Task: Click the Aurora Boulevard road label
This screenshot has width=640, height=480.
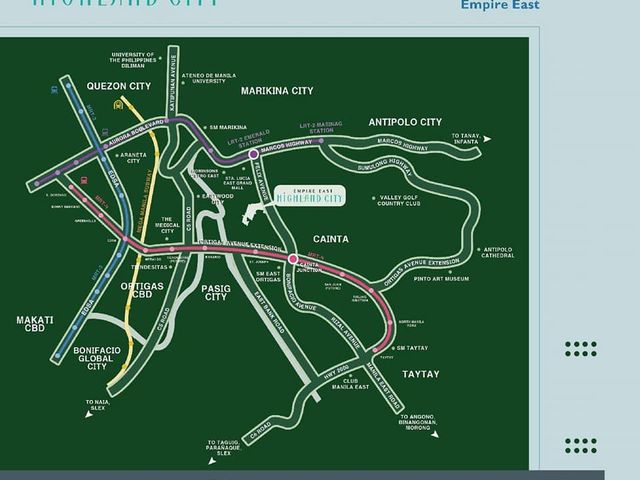Action: tap(136, 133)
